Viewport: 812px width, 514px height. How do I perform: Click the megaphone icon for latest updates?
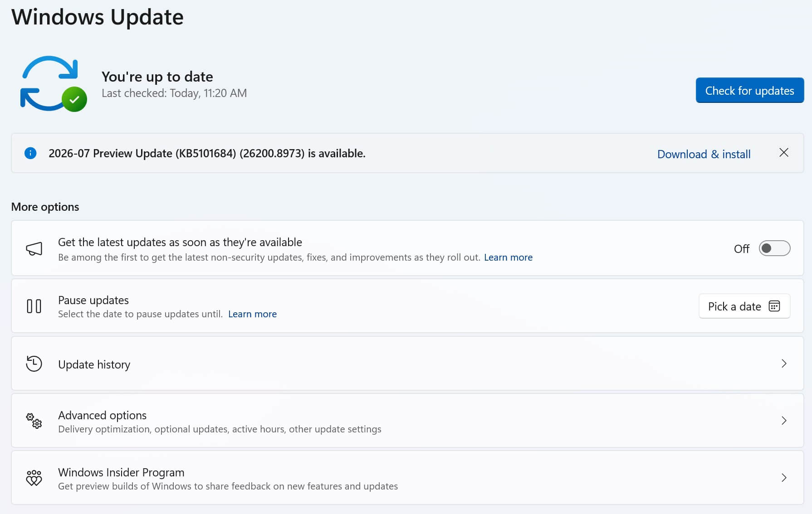34,248
